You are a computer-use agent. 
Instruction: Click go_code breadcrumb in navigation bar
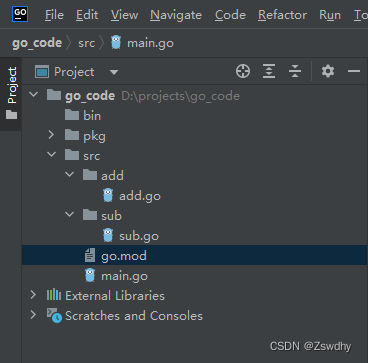37,43
